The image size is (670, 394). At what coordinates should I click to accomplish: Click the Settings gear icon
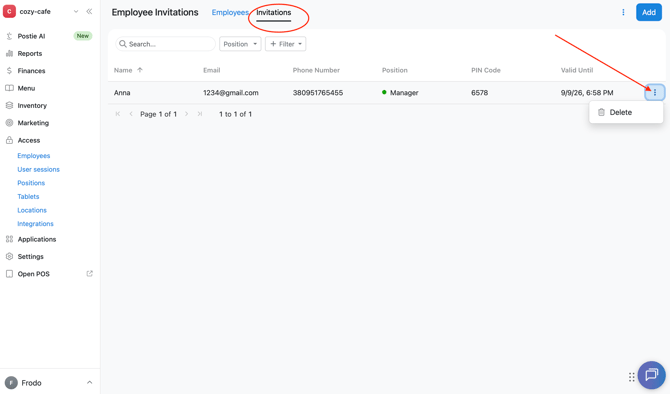[x=9, y=256]
